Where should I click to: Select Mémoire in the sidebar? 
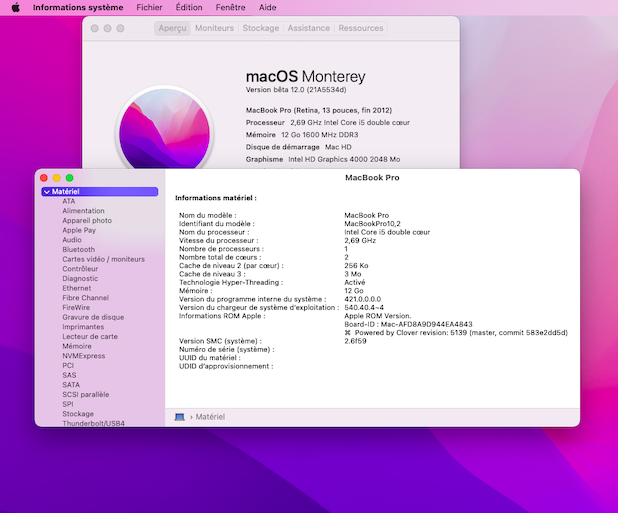pos(77,346)
